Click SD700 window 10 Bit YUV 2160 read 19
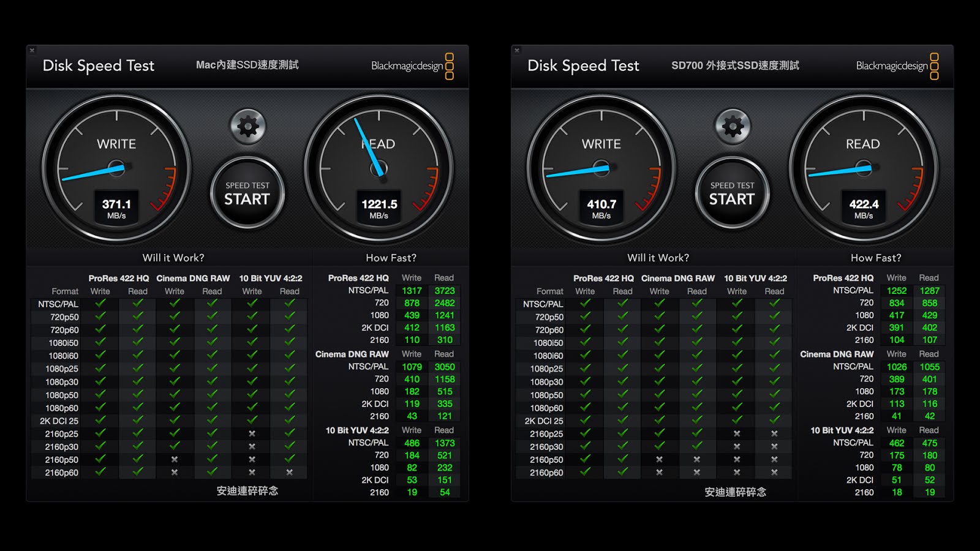 pos(930,492)
